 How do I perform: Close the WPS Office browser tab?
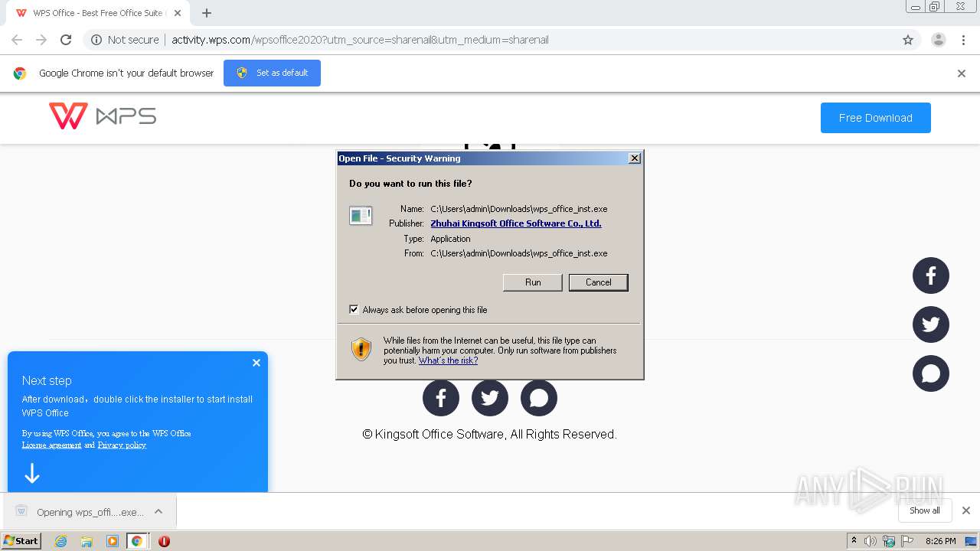tap(178, 13)
